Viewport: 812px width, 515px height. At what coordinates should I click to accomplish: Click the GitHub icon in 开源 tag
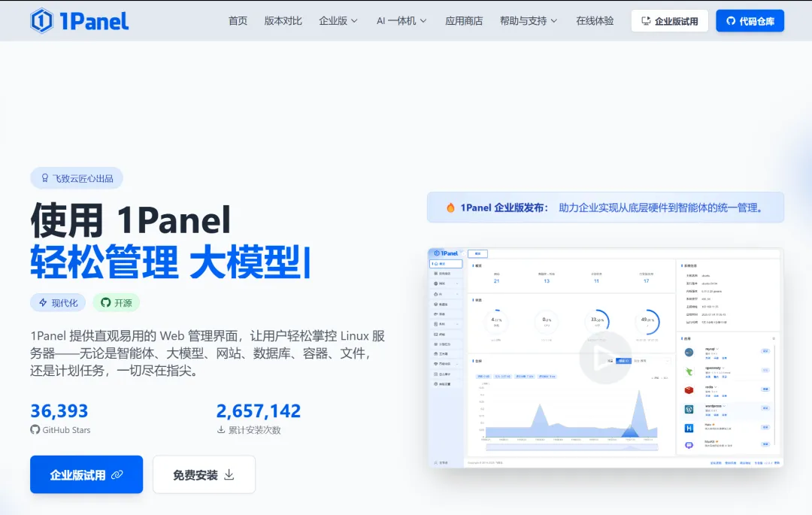point(106,303)
